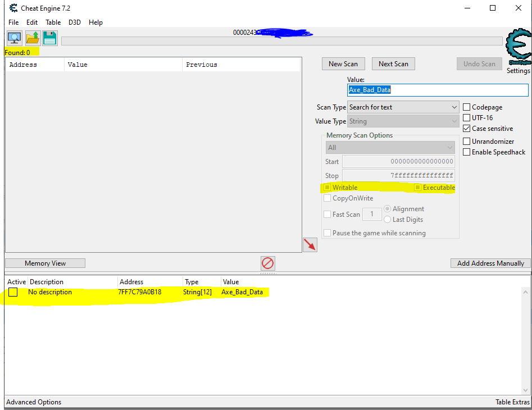Open the memory region All dropdown
Screen dimensions: 532x410
(390, 148)
